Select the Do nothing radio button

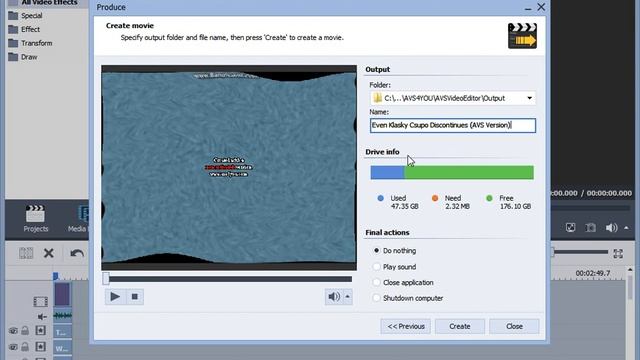pyautogui.click(x=376, y=251)
